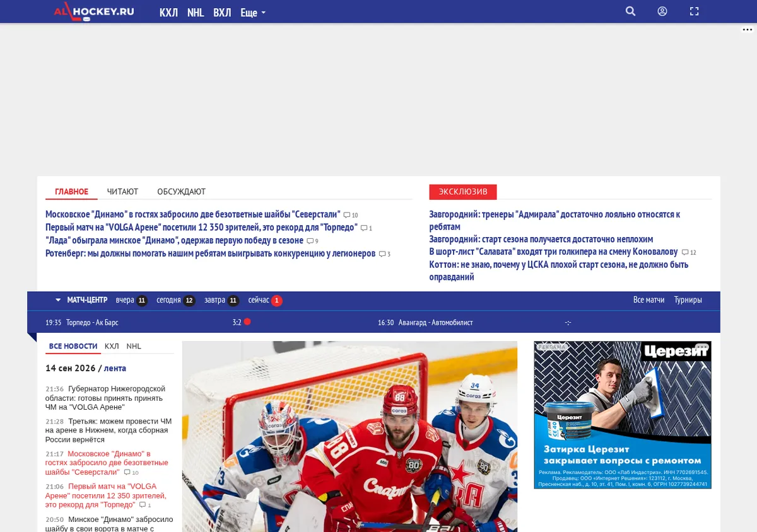This screenshot has height=532, width=757.
Task: Click the red live indicator by score 3:2
Action: click(x=247, y=321)
